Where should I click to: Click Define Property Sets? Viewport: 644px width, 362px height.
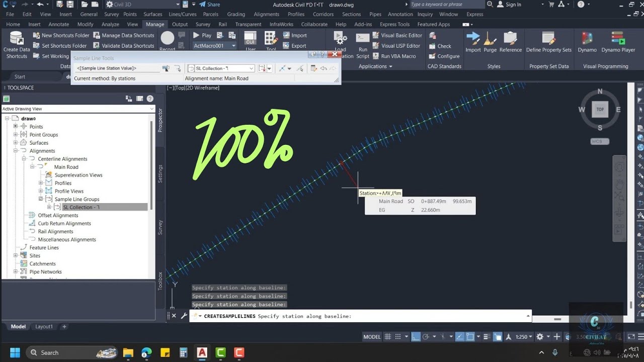point(549,42)
